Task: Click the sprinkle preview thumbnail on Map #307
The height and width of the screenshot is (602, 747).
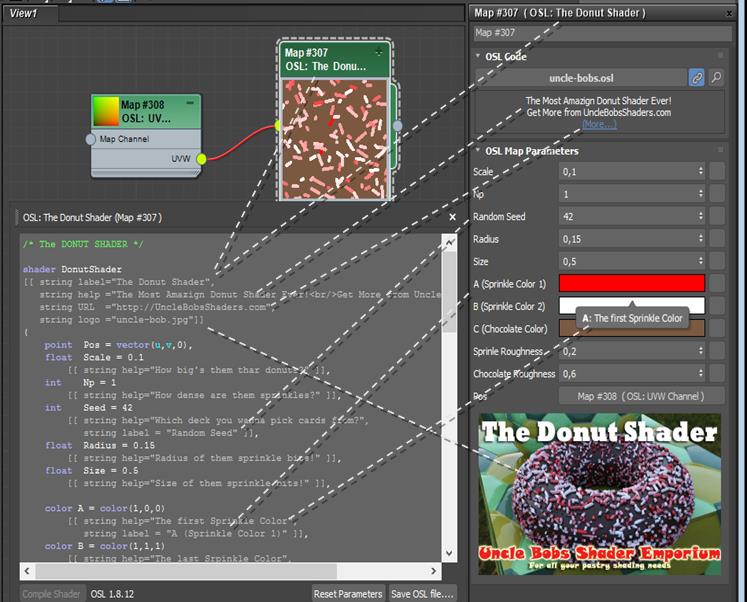Action: (x=335, y=140)
